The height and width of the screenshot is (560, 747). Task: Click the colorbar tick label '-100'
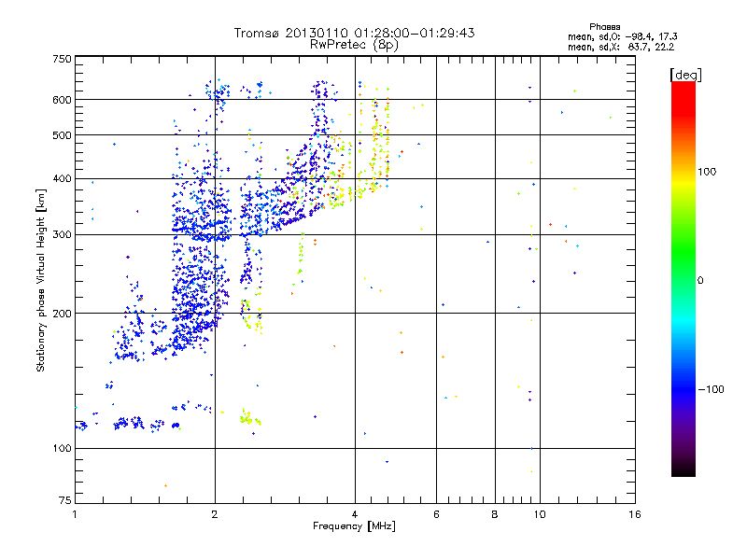711,389
